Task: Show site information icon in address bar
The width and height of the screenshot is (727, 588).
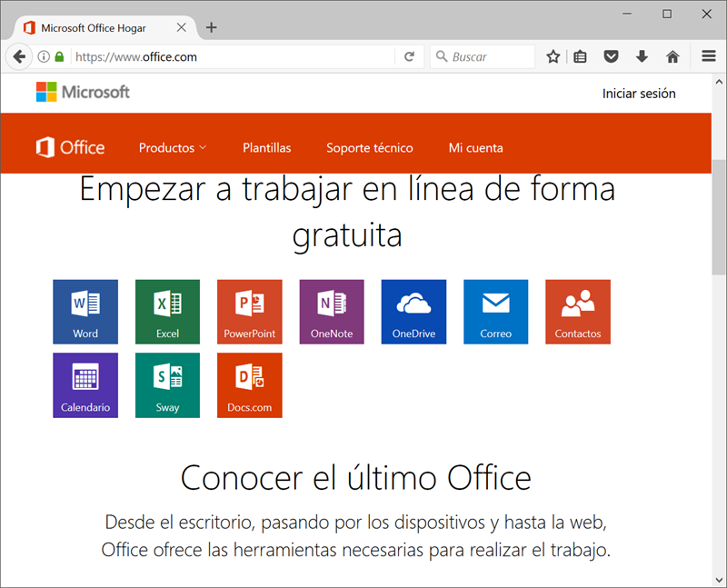Action: point(44,56)
